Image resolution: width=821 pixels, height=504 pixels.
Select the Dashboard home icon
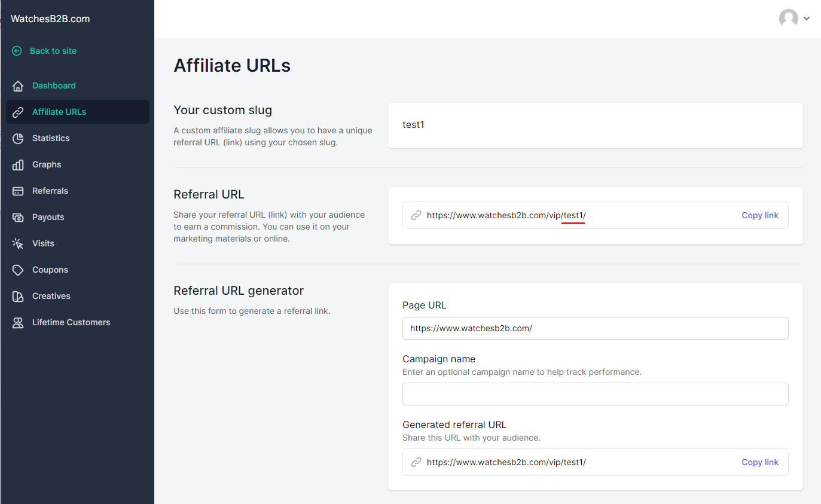pyautogui.click(x=18, y=85)
